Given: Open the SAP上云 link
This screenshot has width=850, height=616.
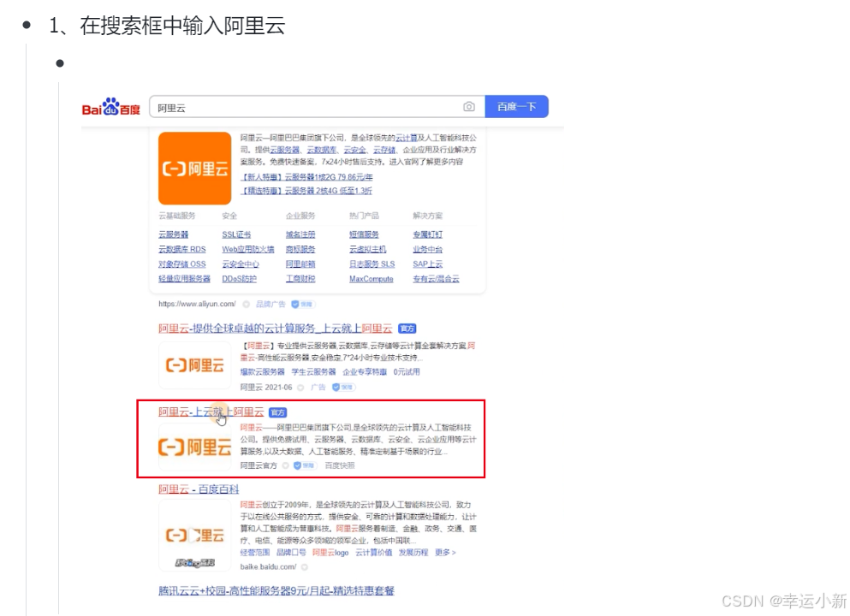Looking at the screenshot, I should (x=428, y=264).
